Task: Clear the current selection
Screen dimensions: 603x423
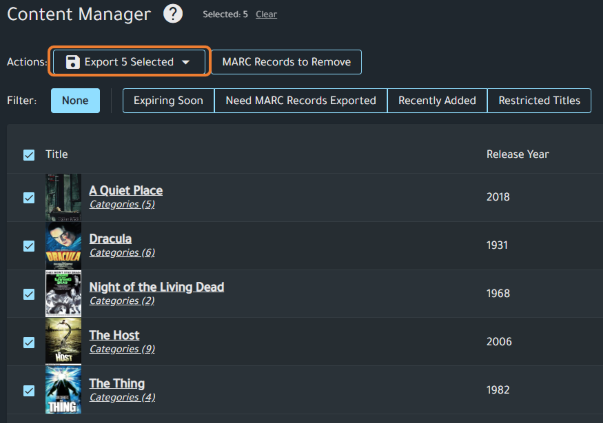Action: coord(266,15)
